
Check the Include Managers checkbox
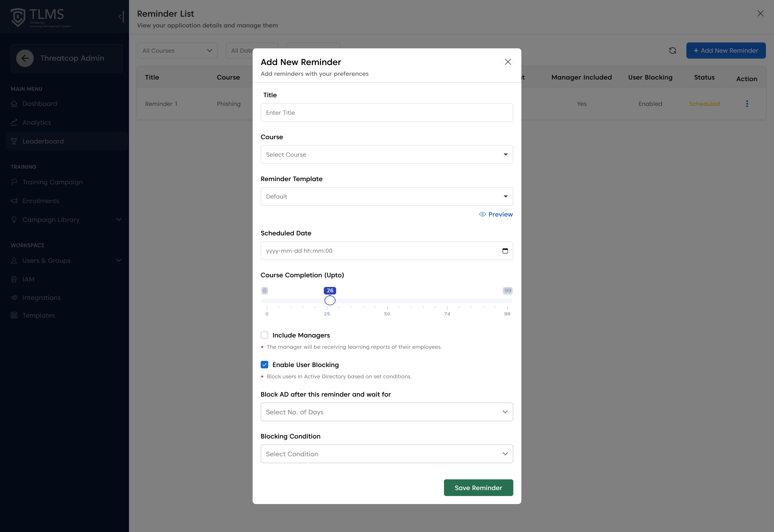click(x=264, y=335)
